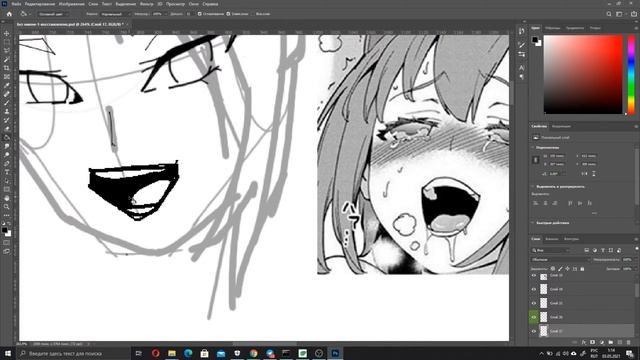Select the Zoom tool in toolbar
The width and height of the screenshot is (640, 360).
pos(7,207)
